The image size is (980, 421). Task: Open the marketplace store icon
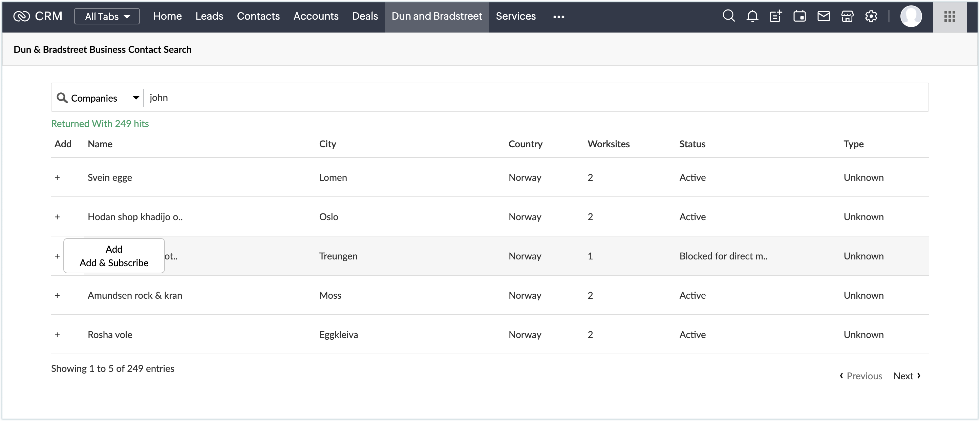(x=847, y=16)
